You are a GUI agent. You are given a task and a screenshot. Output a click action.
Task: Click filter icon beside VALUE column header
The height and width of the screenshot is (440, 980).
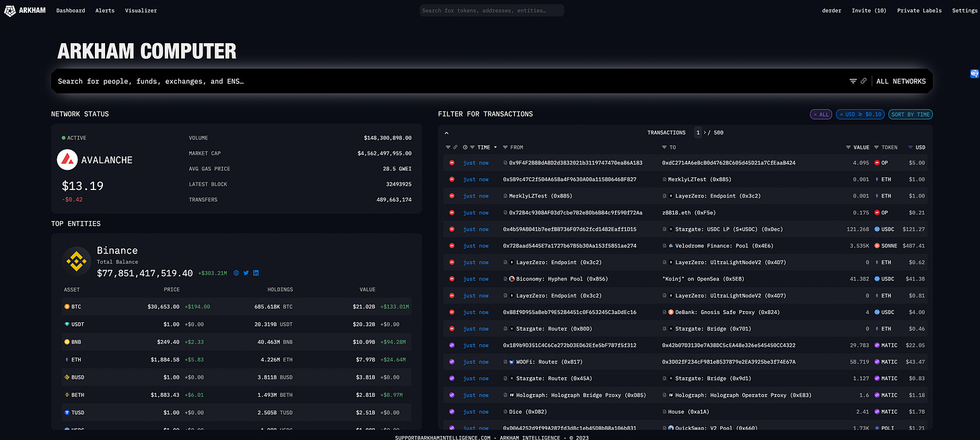point(848,147)
